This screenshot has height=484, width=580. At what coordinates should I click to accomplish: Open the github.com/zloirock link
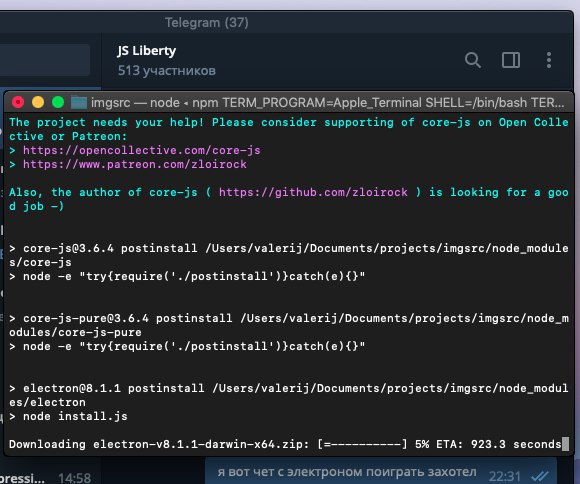coord(313,192)
